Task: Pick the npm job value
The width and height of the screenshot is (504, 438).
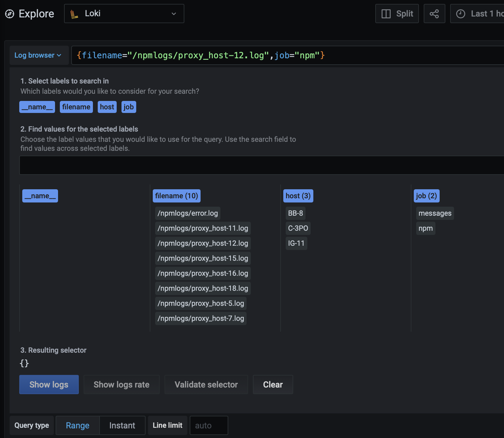Action: tap(426, 228)
